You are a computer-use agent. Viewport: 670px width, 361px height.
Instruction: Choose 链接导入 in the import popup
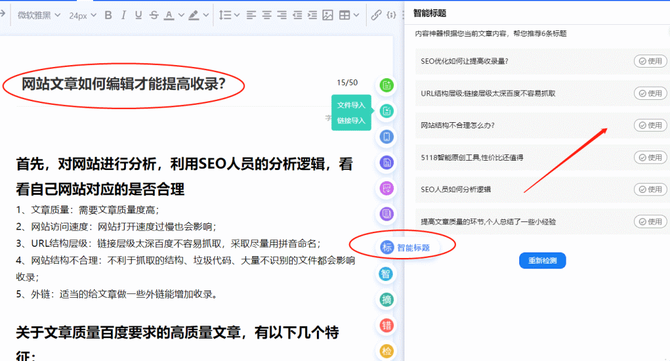coord(351,120)
